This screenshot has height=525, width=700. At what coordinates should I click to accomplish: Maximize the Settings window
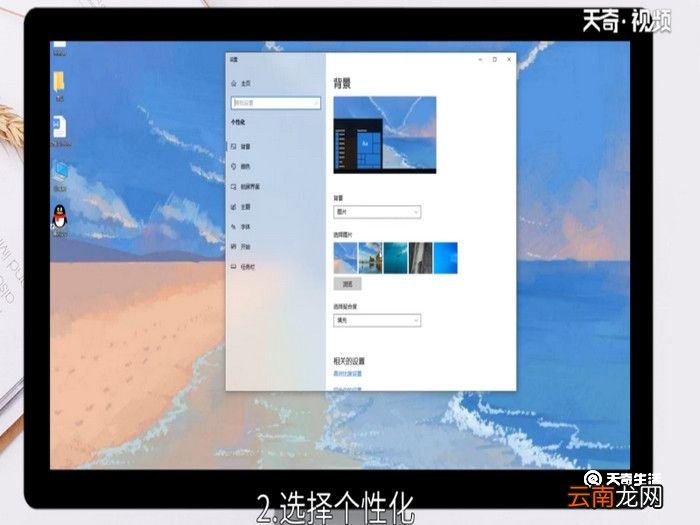pyautogui.click(x=495, y=59)
